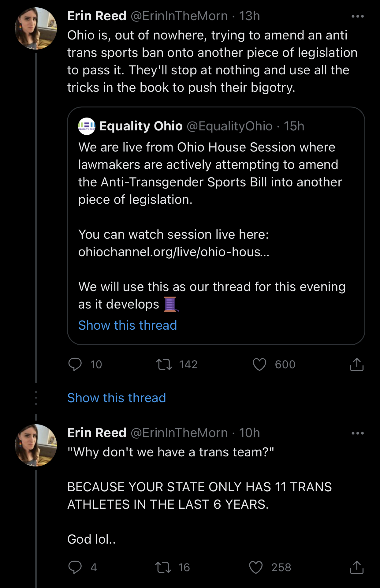Open more options for the 10h tweet
The width and height of the screenshot is (380, 588).
[x=357, y=433]
